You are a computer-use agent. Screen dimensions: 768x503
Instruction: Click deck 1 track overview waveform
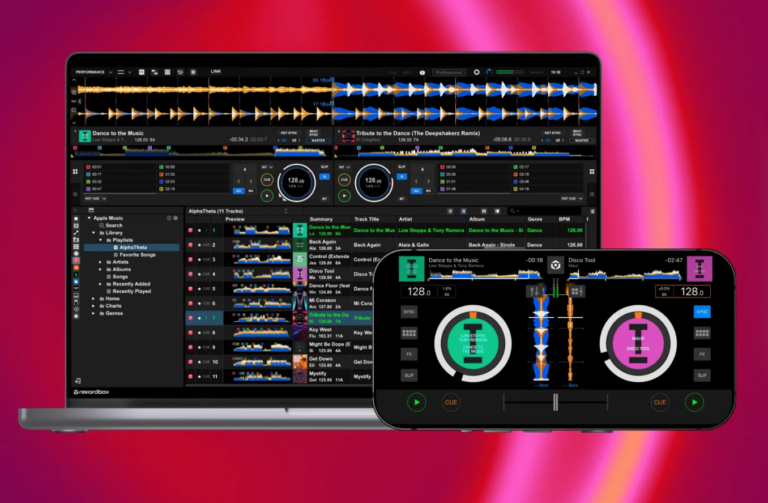(201, 152)
